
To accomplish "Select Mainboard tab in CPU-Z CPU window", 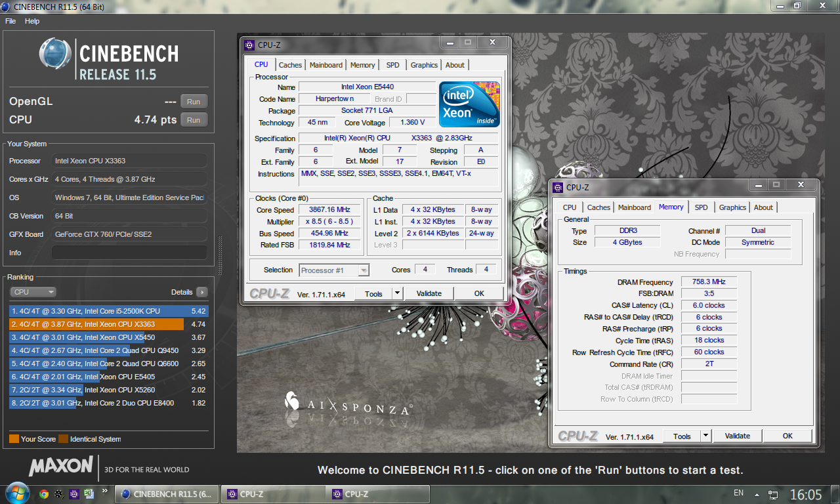I will click(326, 65).
